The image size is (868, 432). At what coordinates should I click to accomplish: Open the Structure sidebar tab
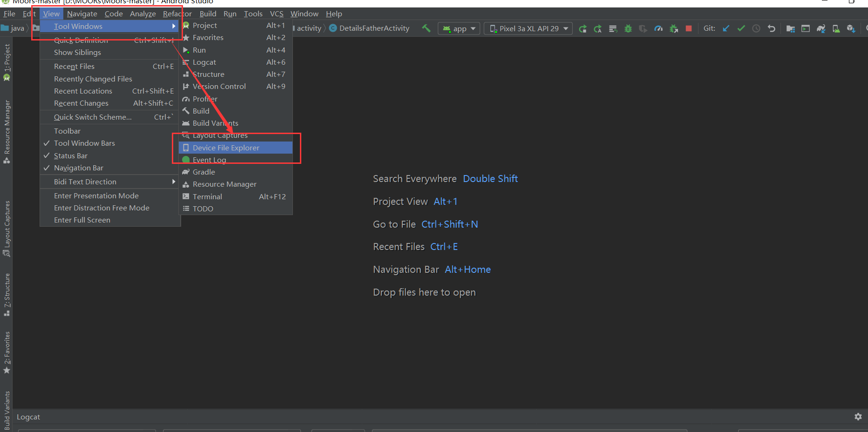coord(7,295)
